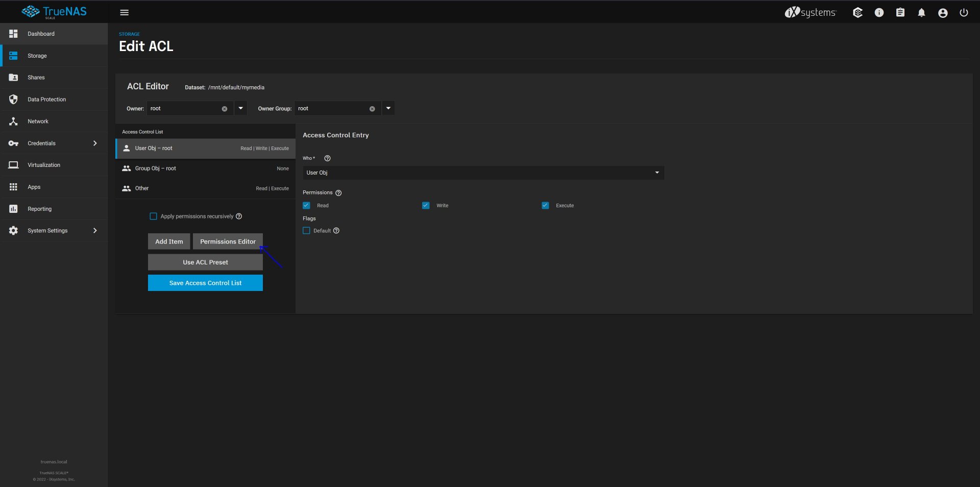Open Storage in the sidebar
The width and height of the screenshot is (980, 487).
coord(37,56)
